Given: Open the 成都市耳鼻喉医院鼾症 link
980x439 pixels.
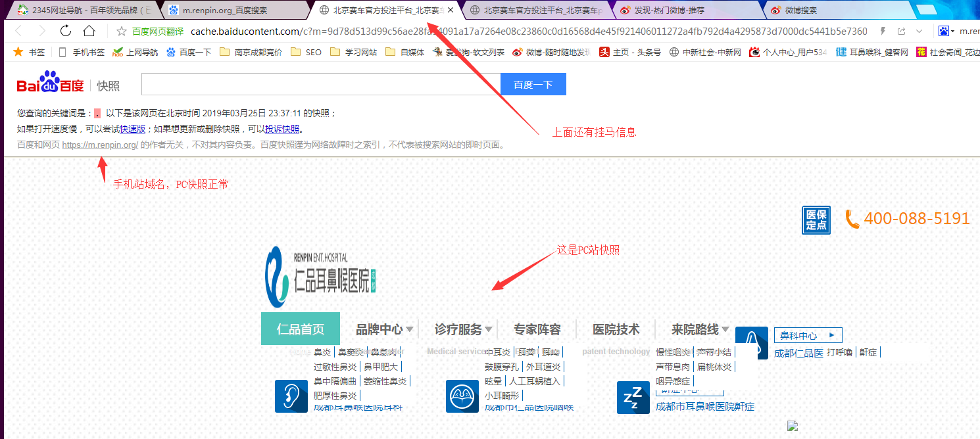Looking at the screenshot, I should 705,407.
